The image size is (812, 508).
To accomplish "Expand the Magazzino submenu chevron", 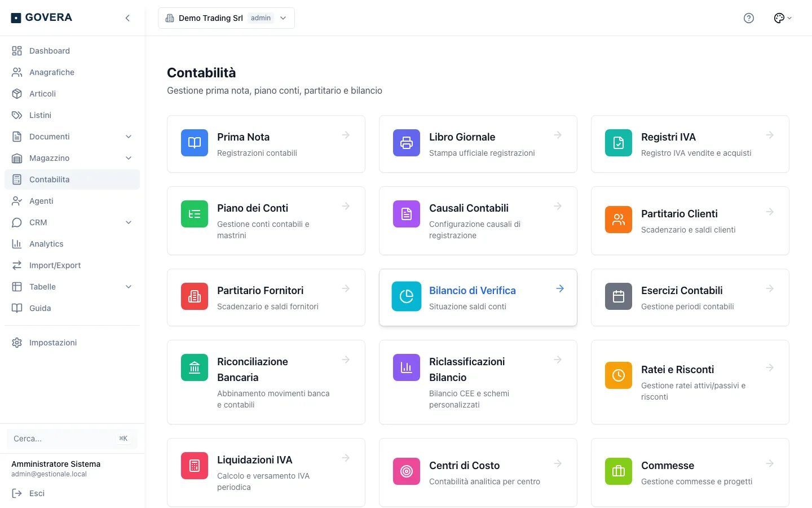I will coord(129,158).
